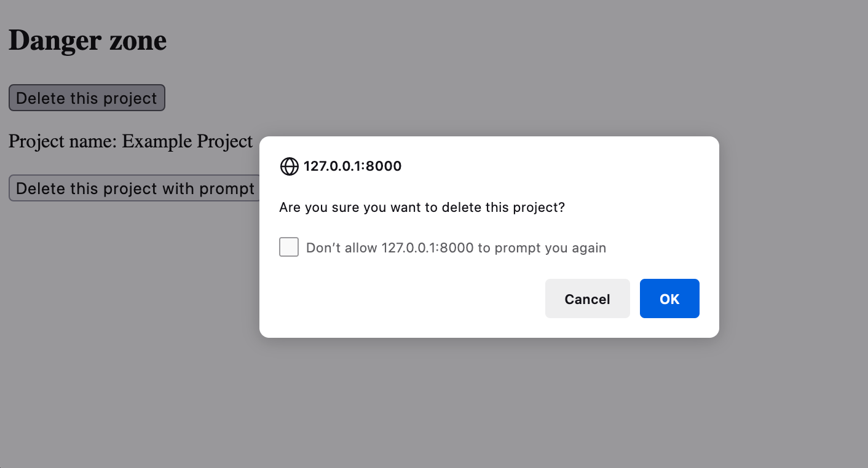Screen dimensions: 868x468
Task: Enable the don't prompt again checkbox
Action: [289, 247]
